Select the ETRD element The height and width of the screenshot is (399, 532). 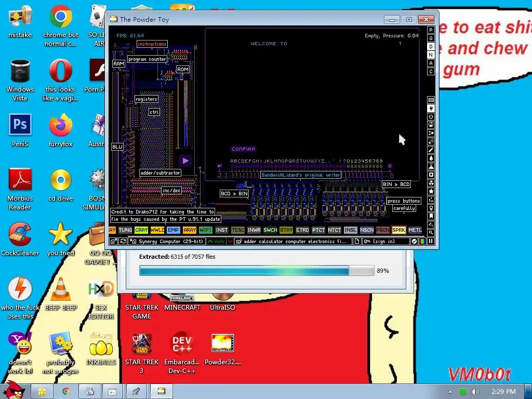[302, 230]
